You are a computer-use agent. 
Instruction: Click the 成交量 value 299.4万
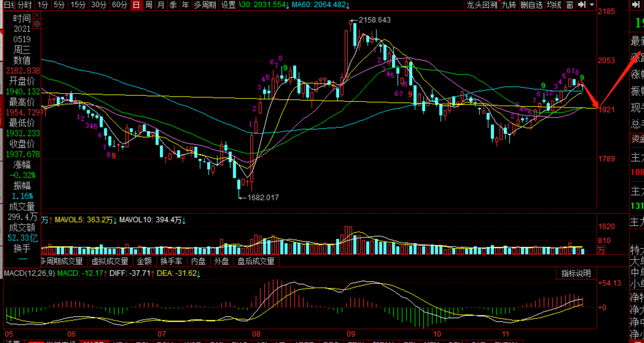point(23,217)
